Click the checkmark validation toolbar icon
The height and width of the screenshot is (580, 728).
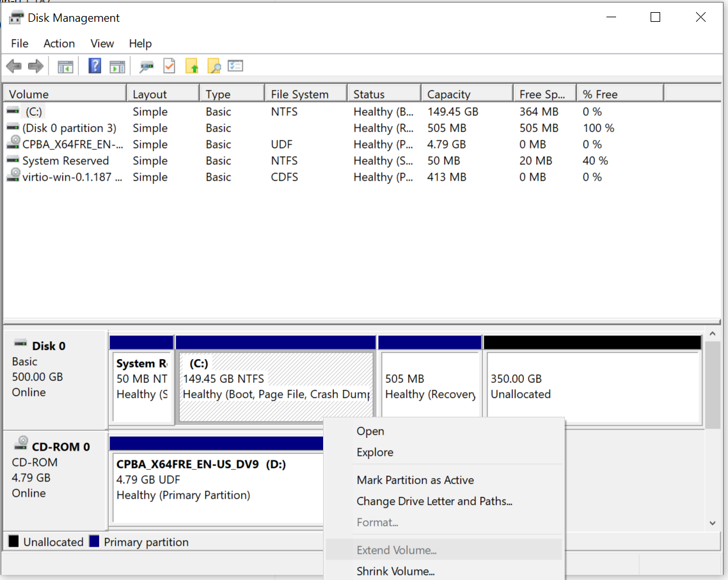170,65
